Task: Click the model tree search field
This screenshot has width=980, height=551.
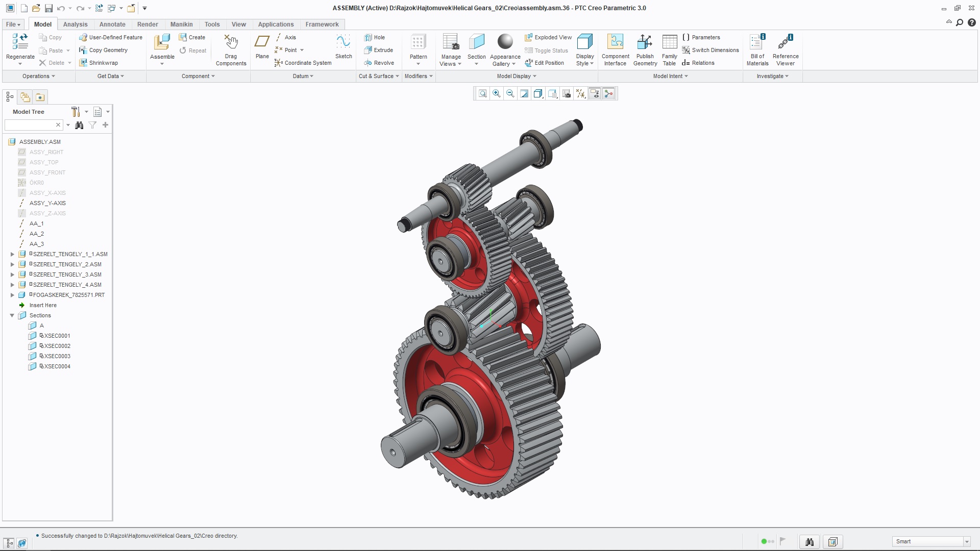Action: pos(29,125)
